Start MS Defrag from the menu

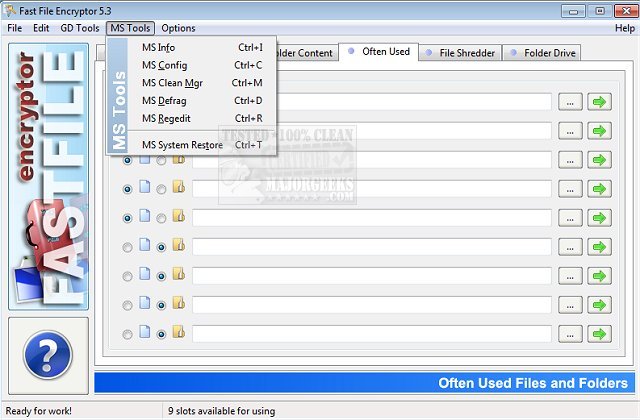(202, 100)
